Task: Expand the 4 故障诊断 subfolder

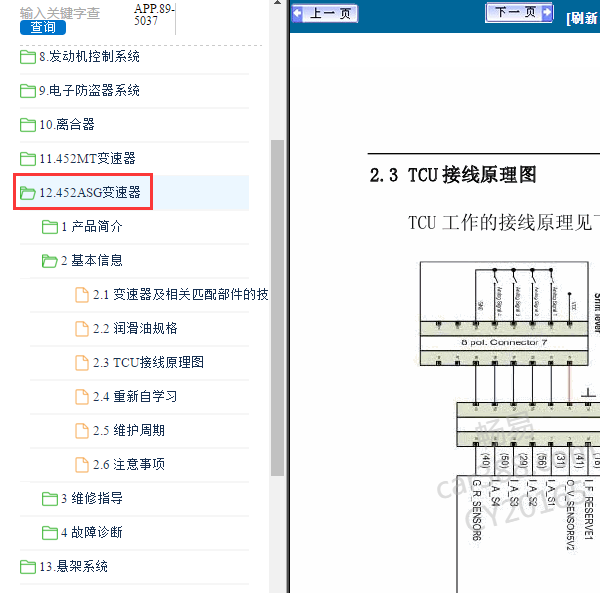Action: [91, 533]
